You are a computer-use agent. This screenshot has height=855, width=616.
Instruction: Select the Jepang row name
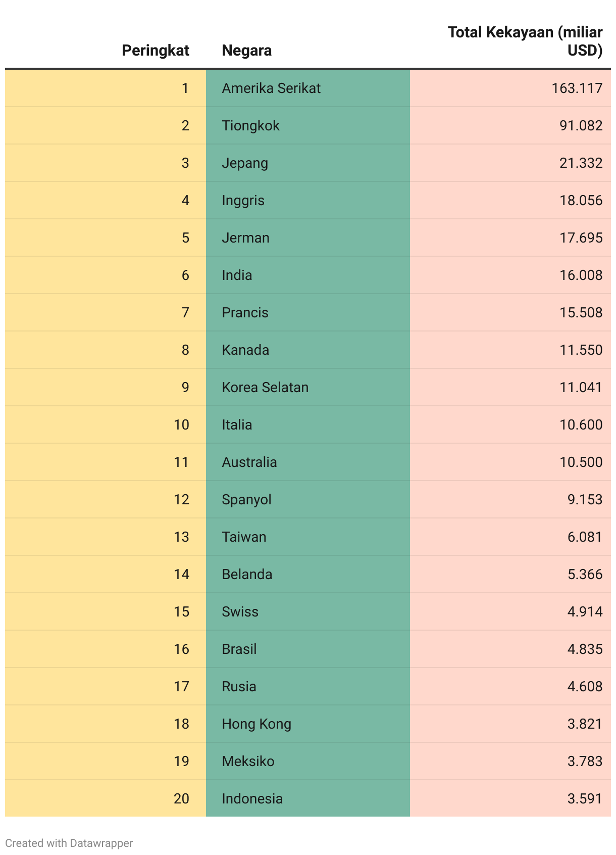(245, 163)
